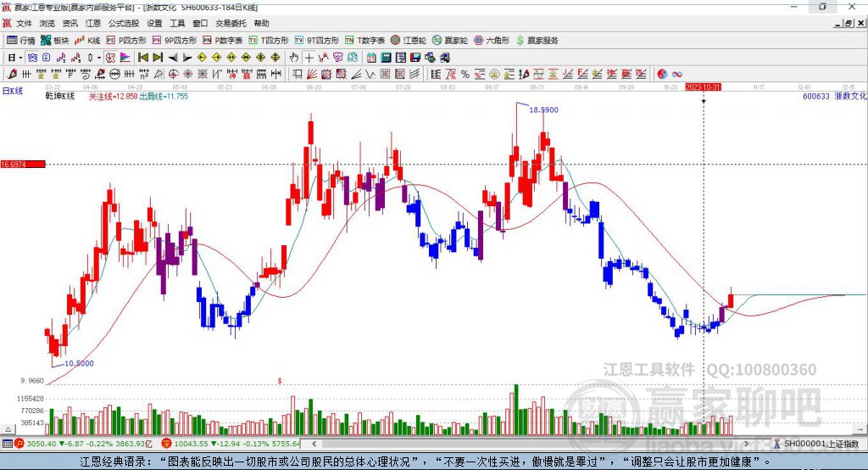Open the 文件 menu
The height and width of the screenshot is (470, 868).
tap(24, 23)
